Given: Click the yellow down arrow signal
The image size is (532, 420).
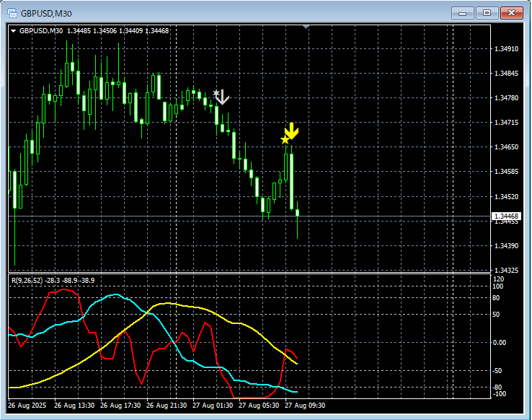Looking at the screenshot, I should (x=291, y=131).
